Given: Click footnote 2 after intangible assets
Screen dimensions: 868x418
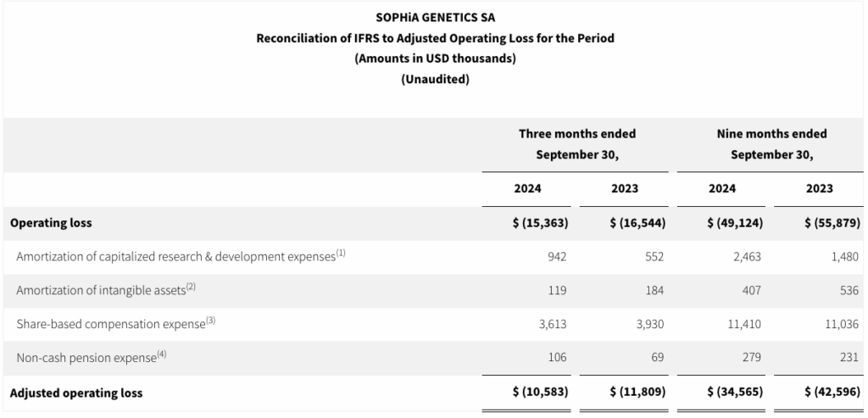Looking at the screenshot, I should coord(192,287).
